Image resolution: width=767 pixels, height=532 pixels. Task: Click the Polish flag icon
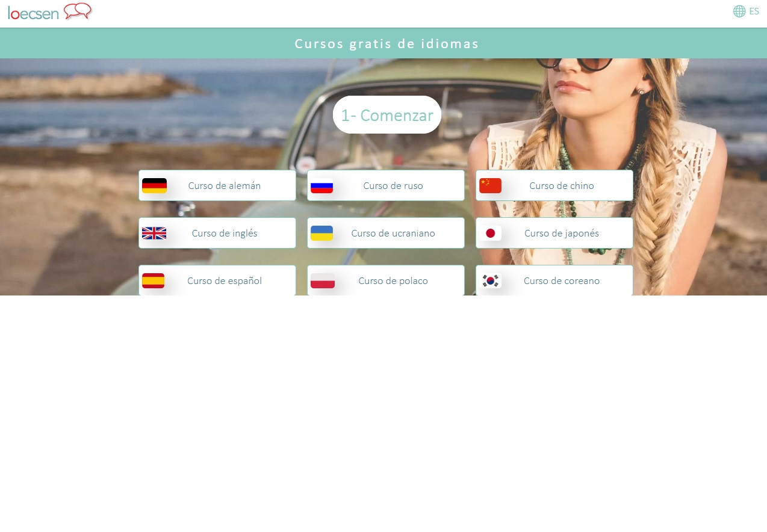(322, 281)
